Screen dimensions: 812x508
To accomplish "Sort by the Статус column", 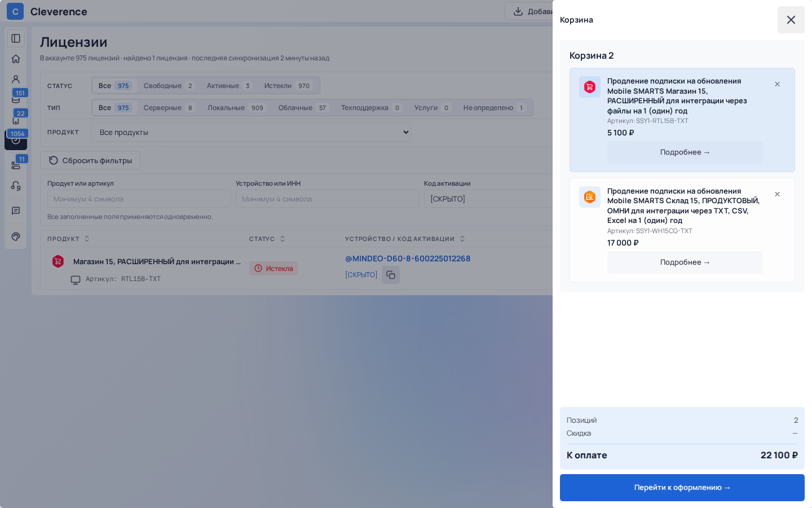I will pyautogui.click(x=267, y=239).
